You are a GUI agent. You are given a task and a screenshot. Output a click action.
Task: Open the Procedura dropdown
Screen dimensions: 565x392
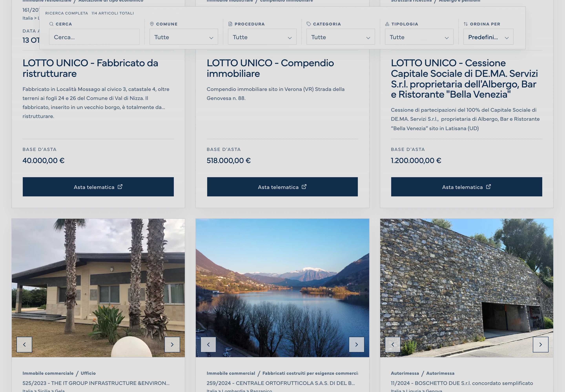(262, 37)
